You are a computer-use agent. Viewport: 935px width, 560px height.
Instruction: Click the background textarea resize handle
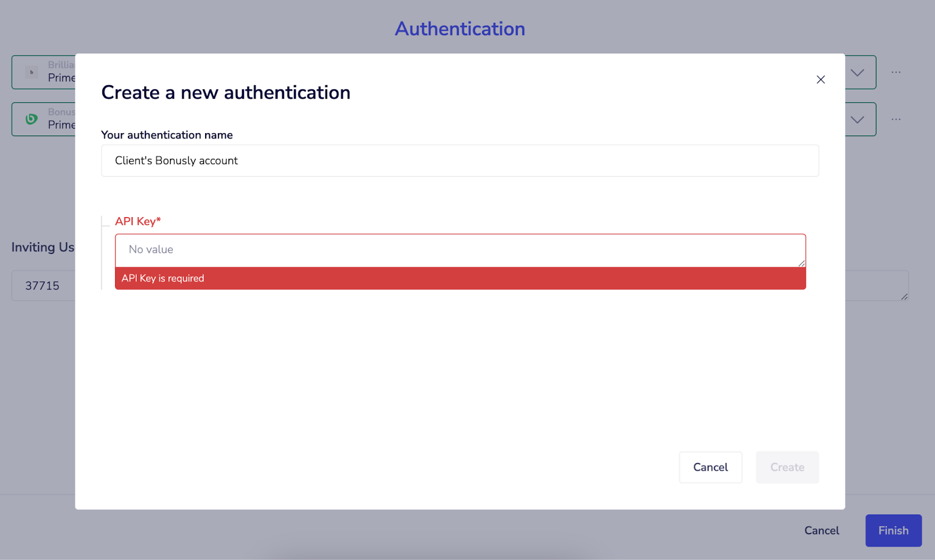tap(904, 297)
